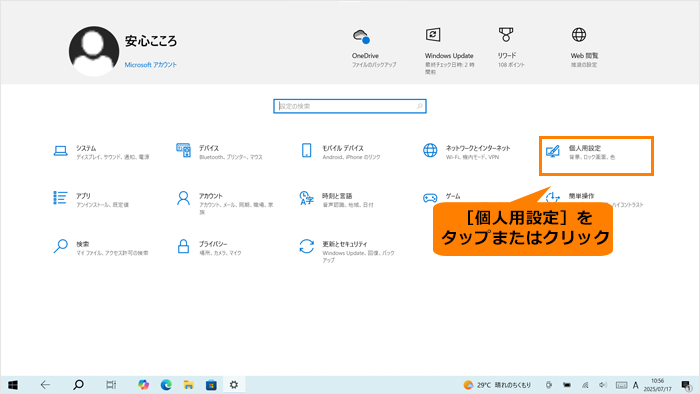Click search magnifier inside 設定の検索 box
The width and height of the screenshot is (700, 394).
pos(420,106)
